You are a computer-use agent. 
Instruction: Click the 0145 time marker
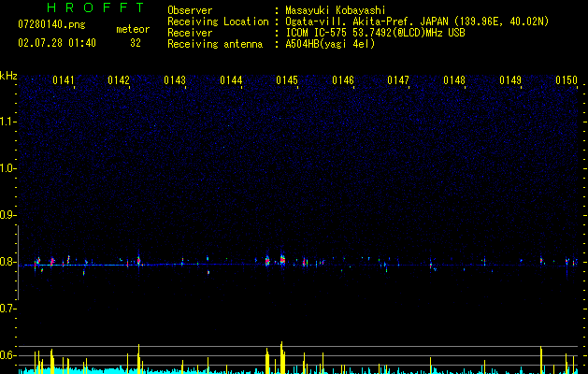pyautogui.click(x=287, y=80)
